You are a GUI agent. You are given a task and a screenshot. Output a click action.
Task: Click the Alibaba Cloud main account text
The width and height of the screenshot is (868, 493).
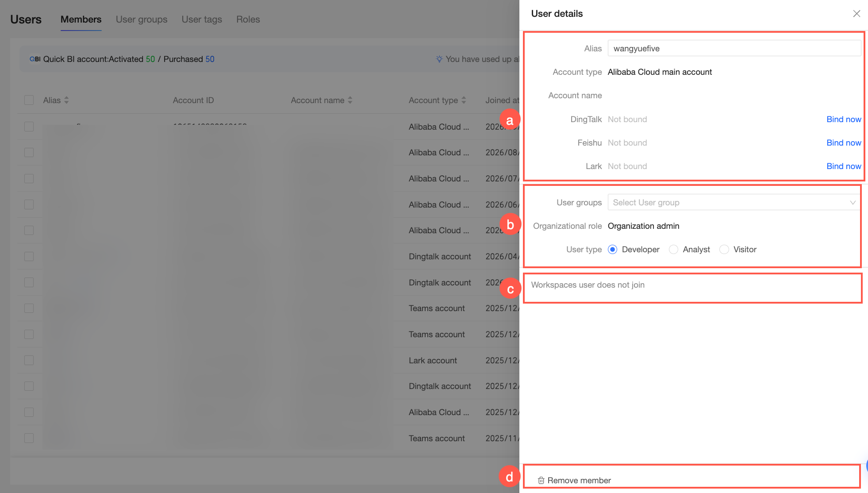pyautogui.click(x=660, y=72)
